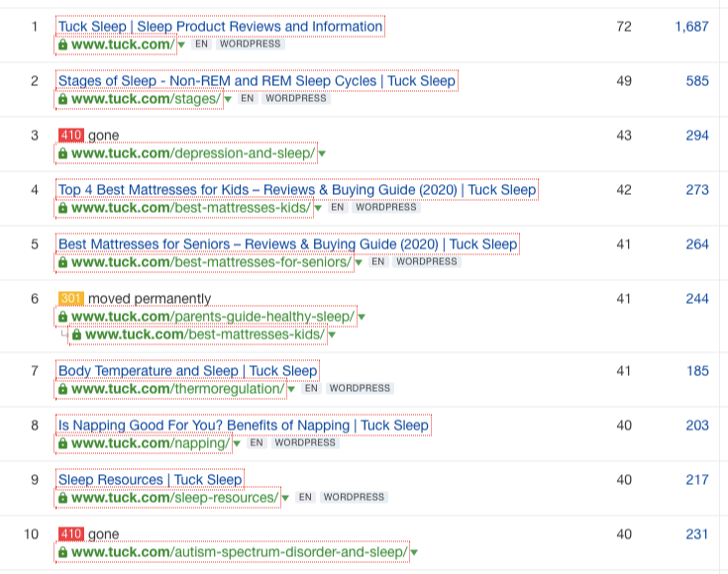This screenshot has width=728, height=574.
Task: Click the lock icon before the thermoregulation URL
Action: pyautogui.click(x=62, y=389)
